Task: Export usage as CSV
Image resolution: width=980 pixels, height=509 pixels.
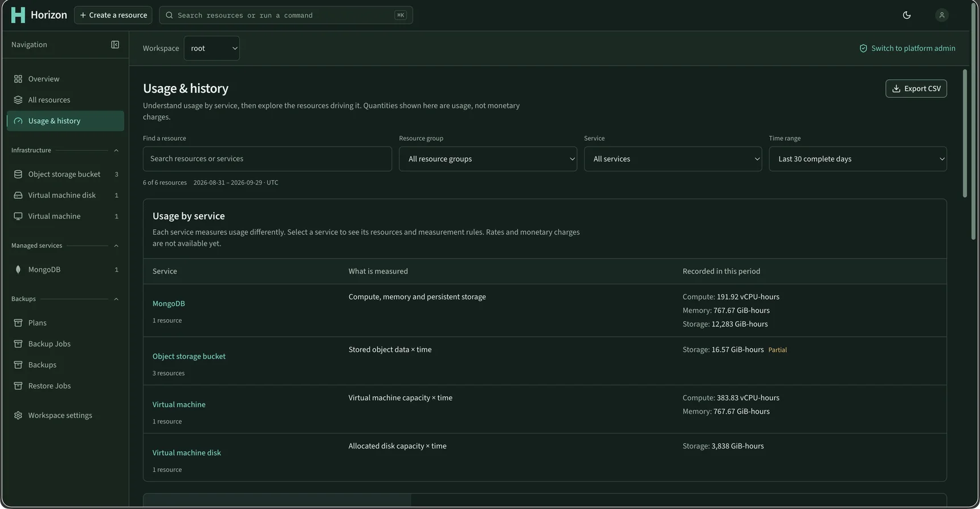Action: coord(916,88)
